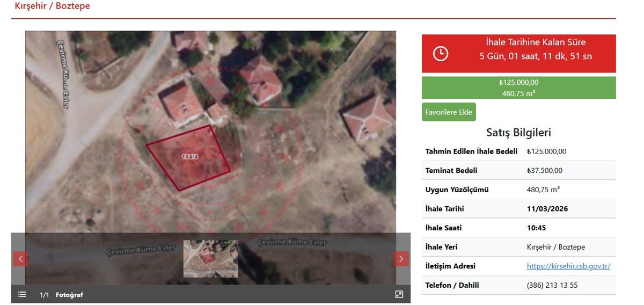Click the remaining time countdown text
Viewport: 644px width, 305px height.
[535, 56]
